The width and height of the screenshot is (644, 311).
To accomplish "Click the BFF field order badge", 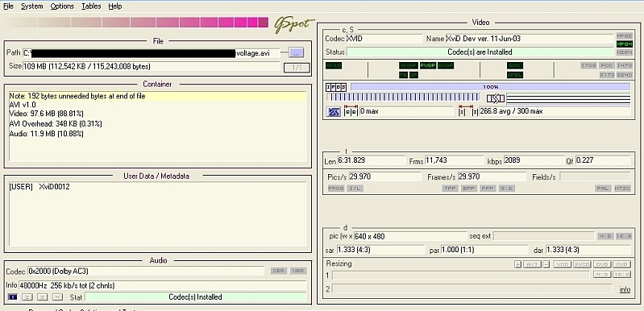I will pos(468,189).
